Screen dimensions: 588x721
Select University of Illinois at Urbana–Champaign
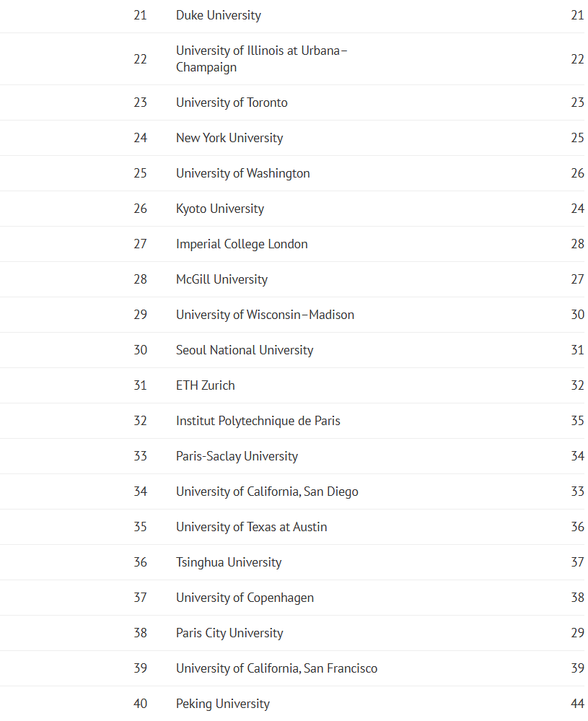(262, 59)
